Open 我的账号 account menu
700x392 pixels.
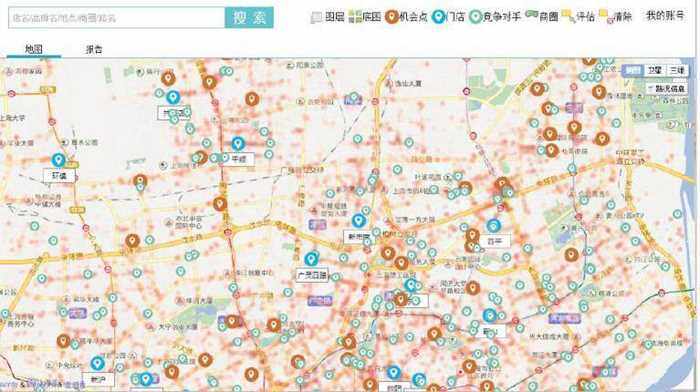coord(665,16)
